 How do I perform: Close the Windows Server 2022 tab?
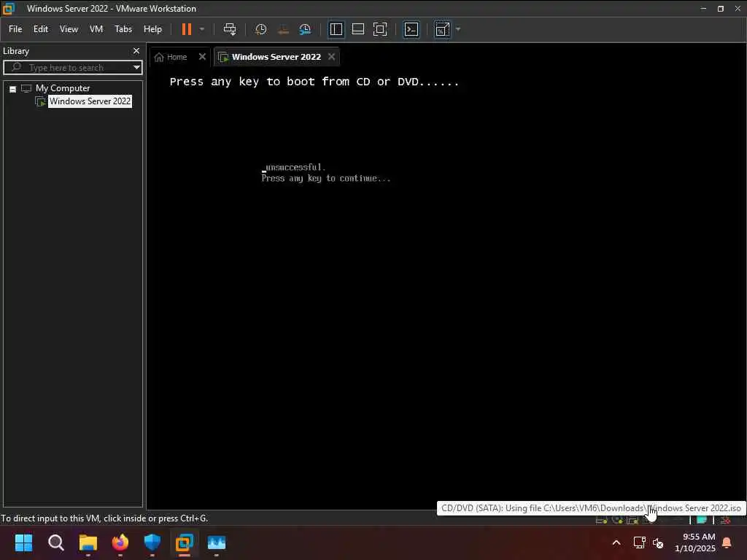(332, 57)
